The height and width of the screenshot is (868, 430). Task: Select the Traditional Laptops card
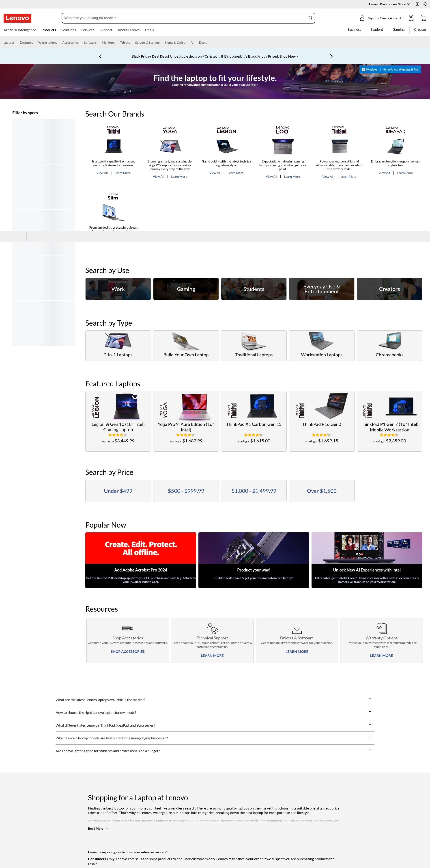254,345
